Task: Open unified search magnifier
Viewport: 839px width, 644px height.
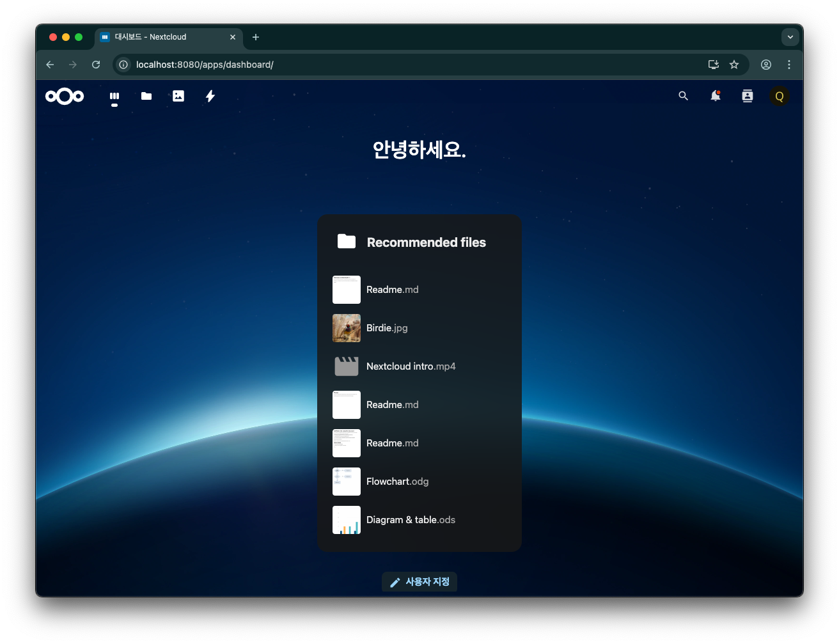Action: 684,96
